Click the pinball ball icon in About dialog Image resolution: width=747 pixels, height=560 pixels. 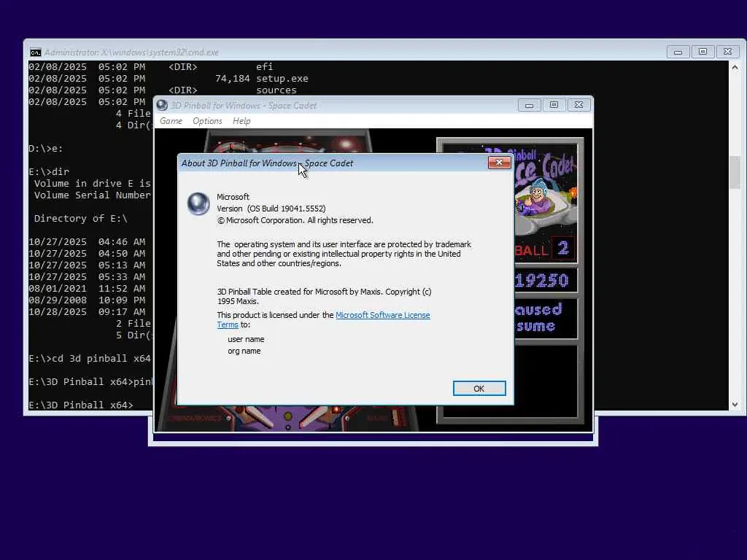pos(198,204)
